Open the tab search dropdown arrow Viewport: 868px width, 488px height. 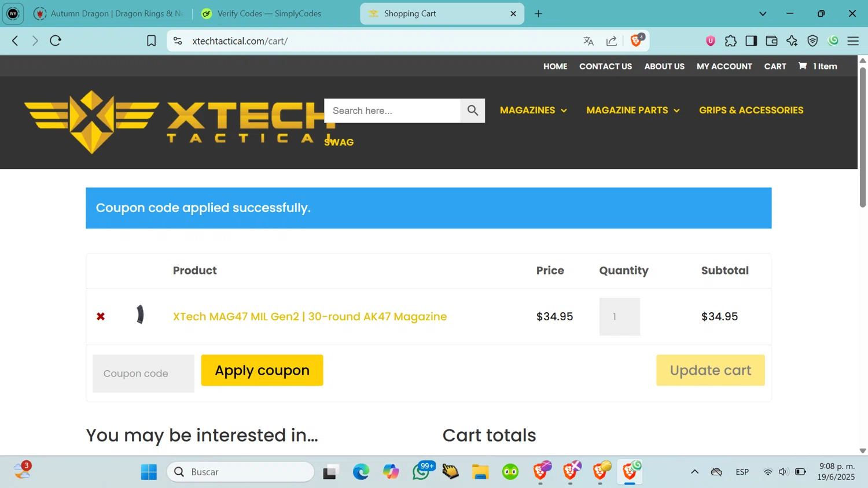coord(763,13)
